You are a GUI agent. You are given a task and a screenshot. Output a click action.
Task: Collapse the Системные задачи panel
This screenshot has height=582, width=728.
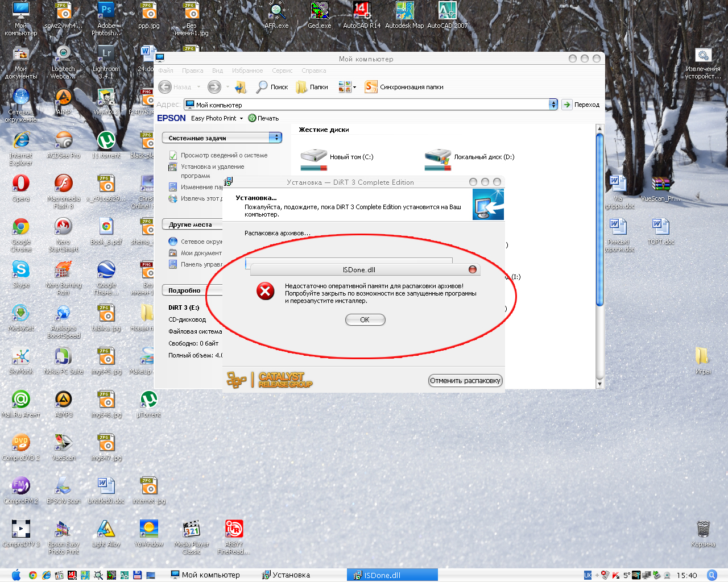tap(275, 138)
